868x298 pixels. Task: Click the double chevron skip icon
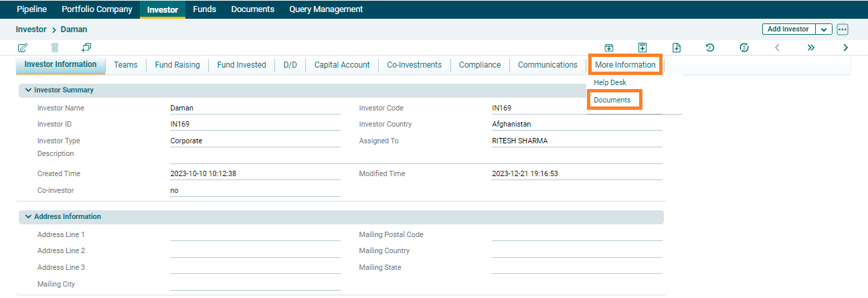pyautogui.click(x=811, y=48)
